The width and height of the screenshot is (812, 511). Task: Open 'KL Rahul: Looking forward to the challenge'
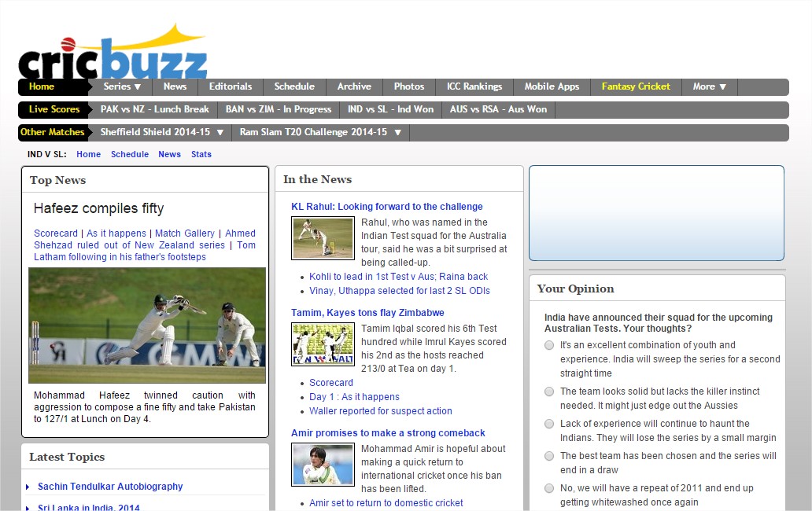click(387, 207)
